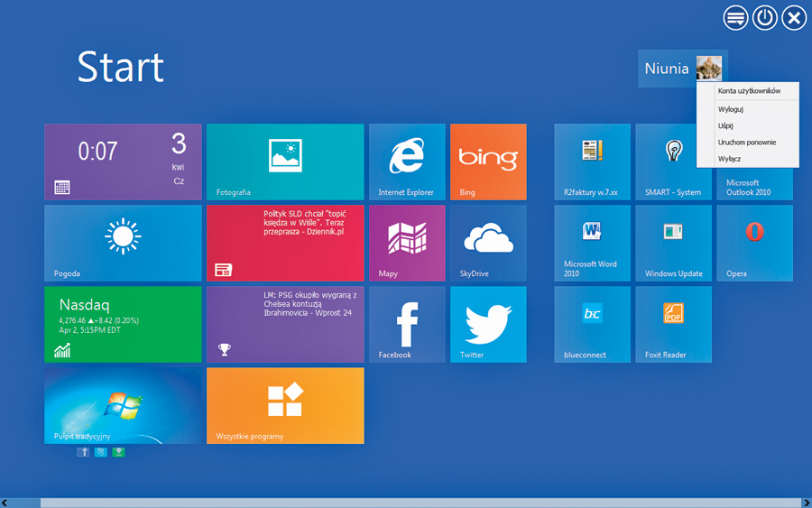Open the menu list icon at top right
812x508 pixels.
(x=736, y=18)
